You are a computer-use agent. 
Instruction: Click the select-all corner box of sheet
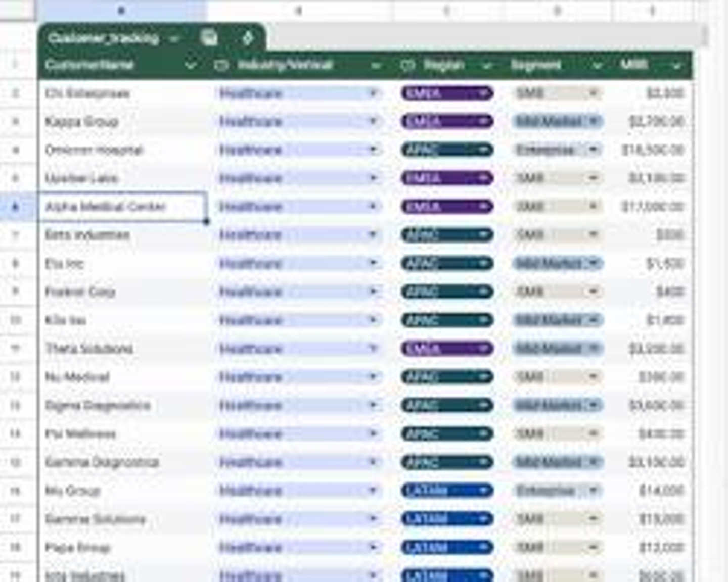18,10
